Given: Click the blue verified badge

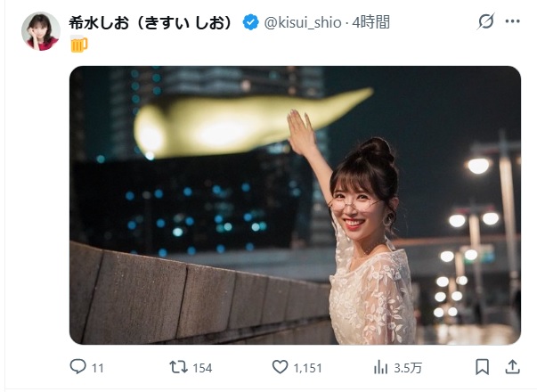Looking at the screenshot, I should tap(251, 22).
